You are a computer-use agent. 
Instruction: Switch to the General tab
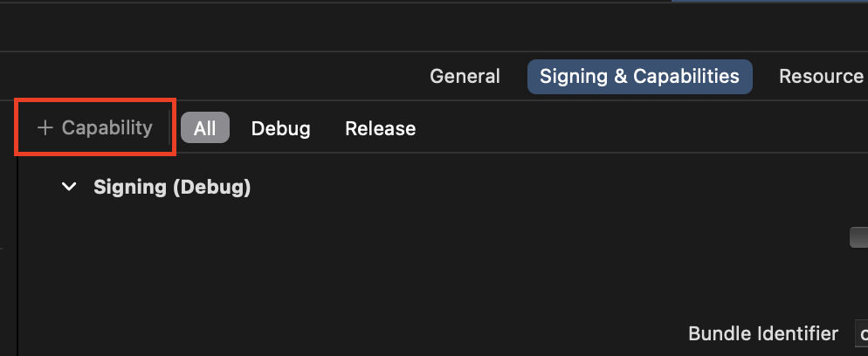click(465, 77)
